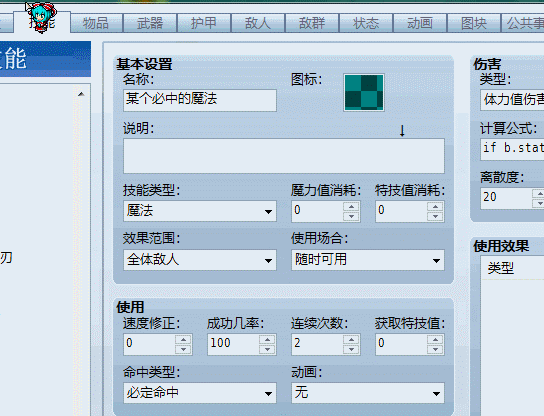Click the 速度修正 value field
544x416 pixels.
pyautogui.click(x=149, y=344)
